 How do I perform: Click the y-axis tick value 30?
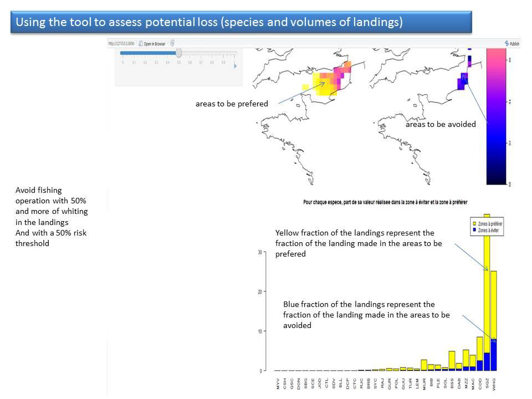click(260, 252)
